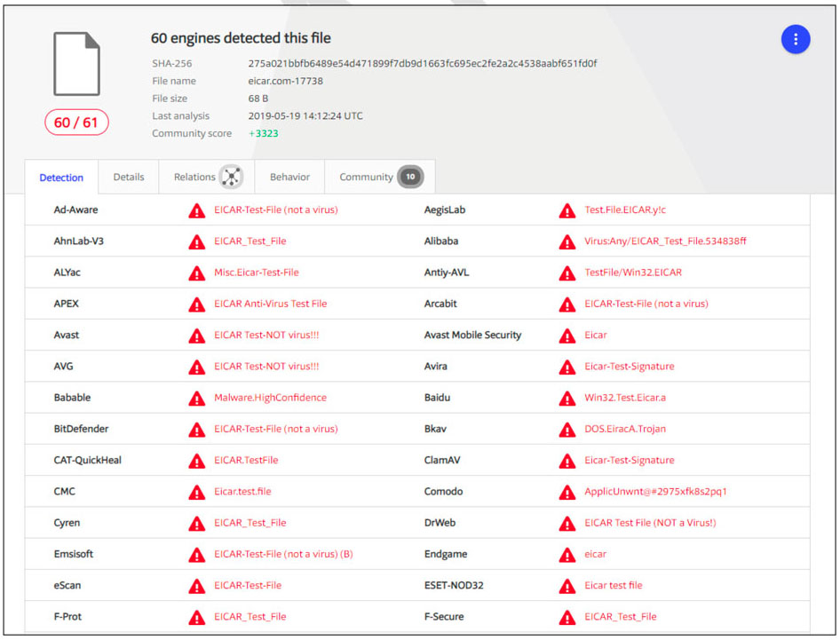840x640 pixels.
Task: Click the community score +3323 value
Action: tap(263, 133)
